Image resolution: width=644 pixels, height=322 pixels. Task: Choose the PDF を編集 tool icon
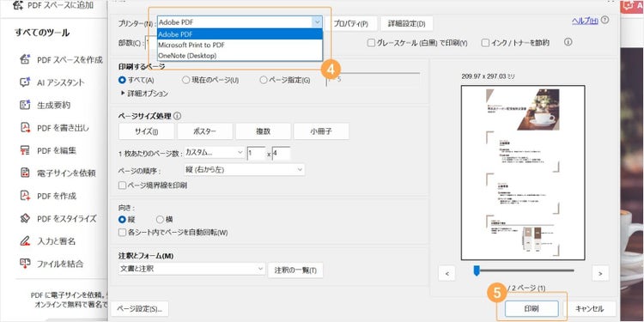25,150
